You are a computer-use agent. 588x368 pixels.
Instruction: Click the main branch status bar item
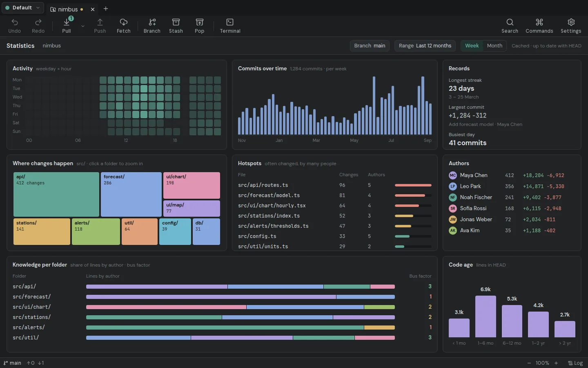[x=12, y=363]
